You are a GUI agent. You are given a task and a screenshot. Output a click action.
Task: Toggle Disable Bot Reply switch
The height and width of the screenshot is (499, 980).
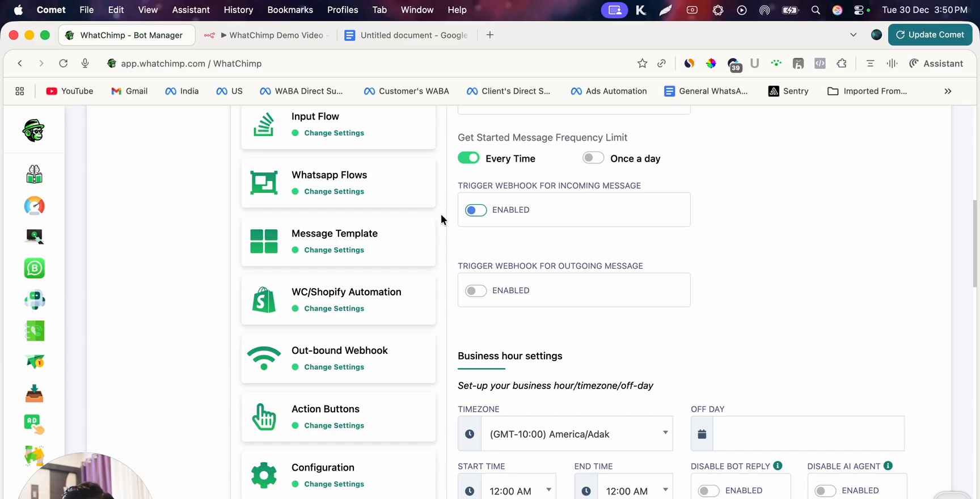click(x=709, y=490)
